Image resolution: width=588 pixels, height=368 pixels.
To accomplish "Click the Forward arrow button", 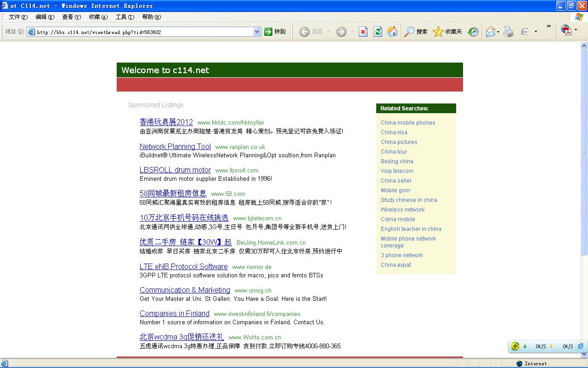I will click(341, 32).
